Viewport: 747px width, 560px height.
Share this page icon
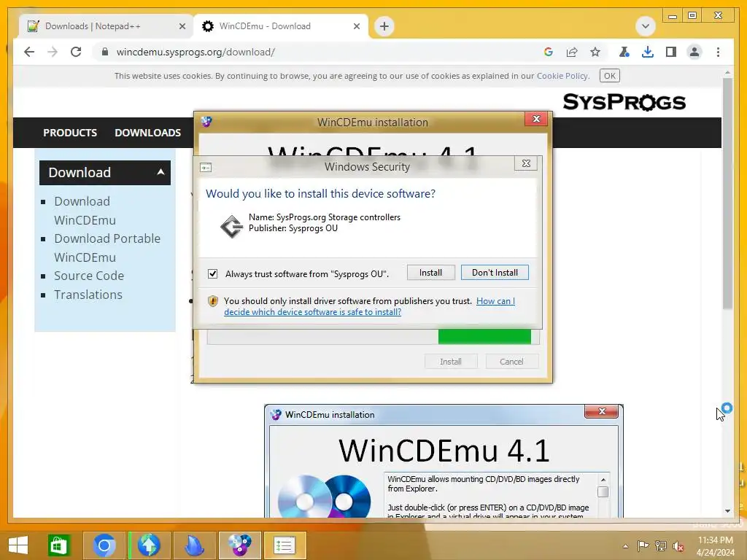point(572,52)
